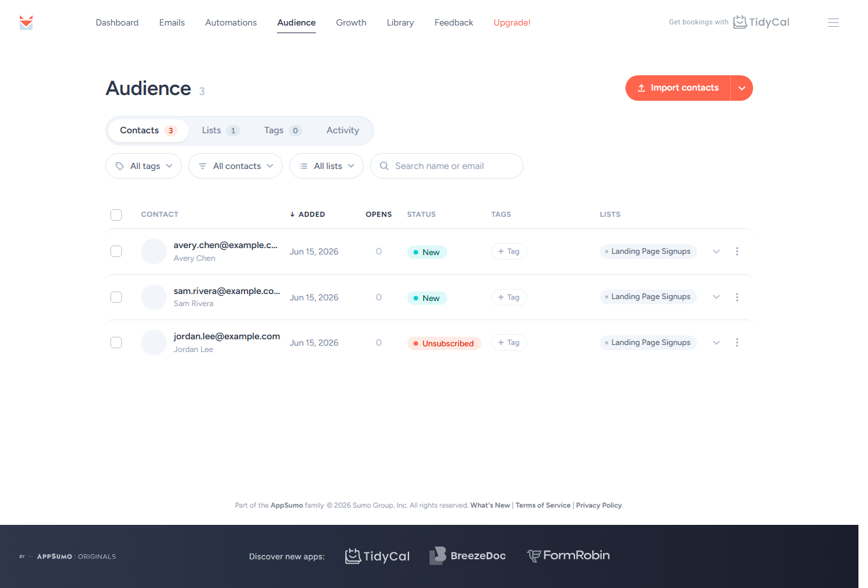Open the All contacts filter dropdown
The width and height of the screenshot is (868, 588).
coord(236,166)
